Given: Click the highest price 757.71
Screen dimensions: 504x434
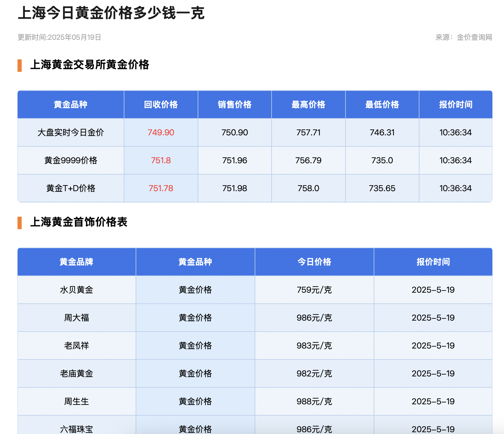Looking at the screenshot, I should [308, 132].
